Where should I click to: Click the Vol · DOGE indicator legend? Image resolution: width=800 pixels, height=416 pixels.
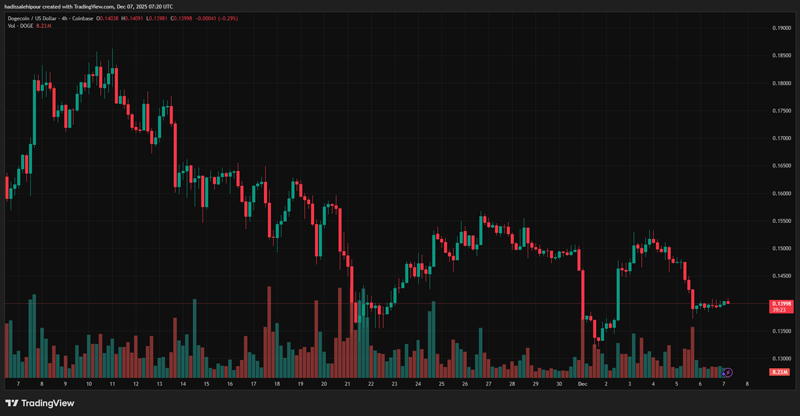(20, 27)
